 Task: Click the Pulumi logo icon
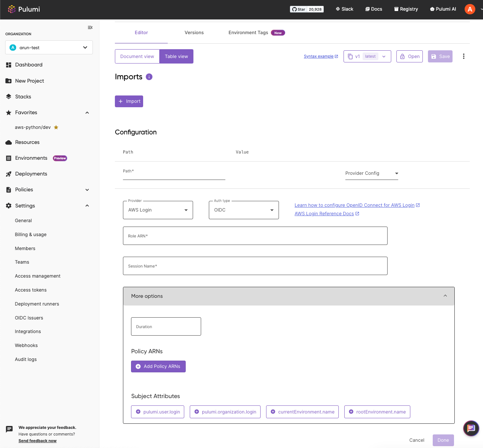[x=11, y=9]
